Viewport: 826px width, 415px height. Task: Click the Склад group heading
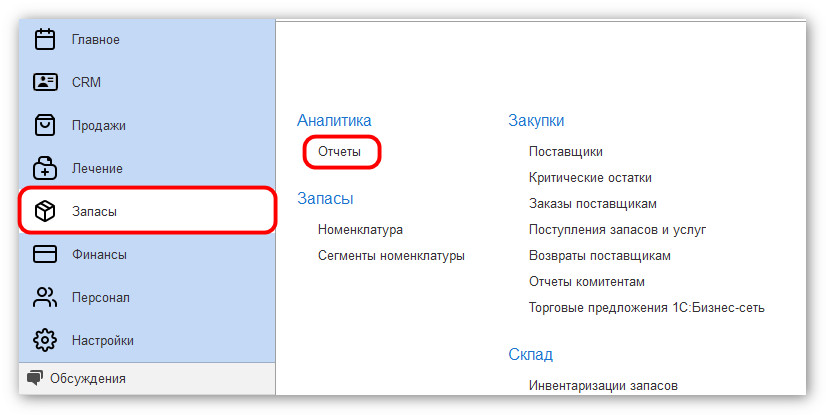(530, 354)
